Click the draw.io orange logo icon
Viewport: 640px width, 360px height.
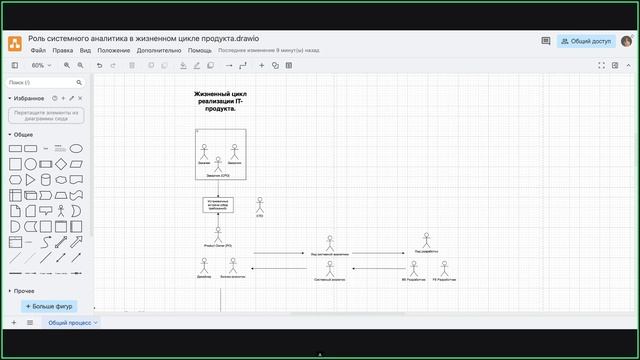[x=15, y=44]
